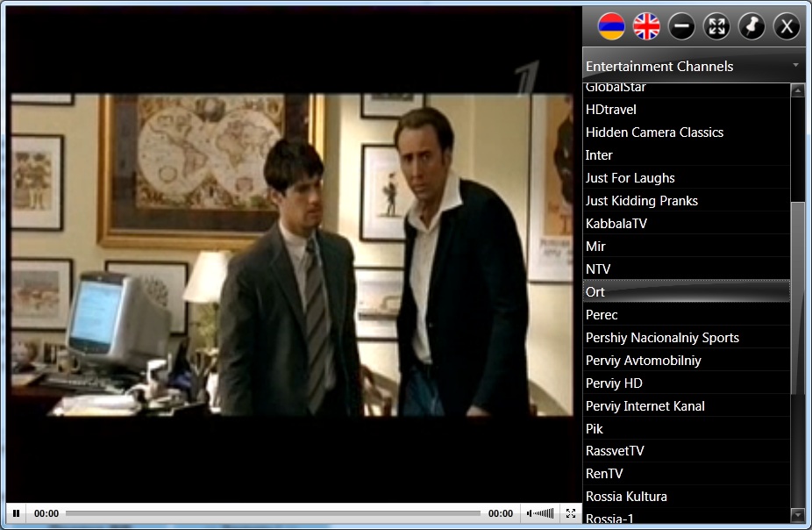Expand the player with the four-arrows icon

click(716, 26)
